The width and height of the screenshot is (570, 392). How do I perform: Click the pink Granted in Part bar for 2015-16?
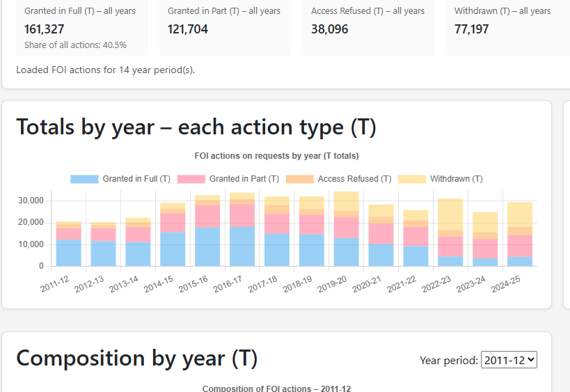coord(207,217)
